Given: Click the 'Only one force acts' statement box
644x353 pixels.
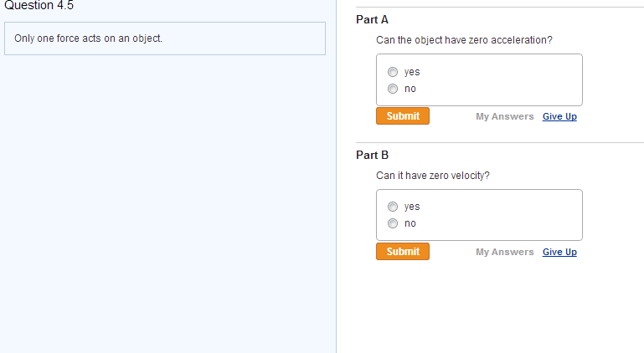Looking at the screenshot, I should click(x=164, y=38).
